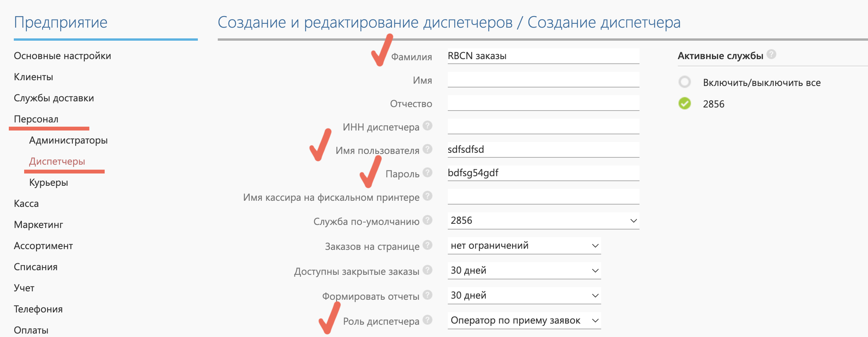868x337 pixels.
Task: Click the Имя input field
Action: pos(543,80)
